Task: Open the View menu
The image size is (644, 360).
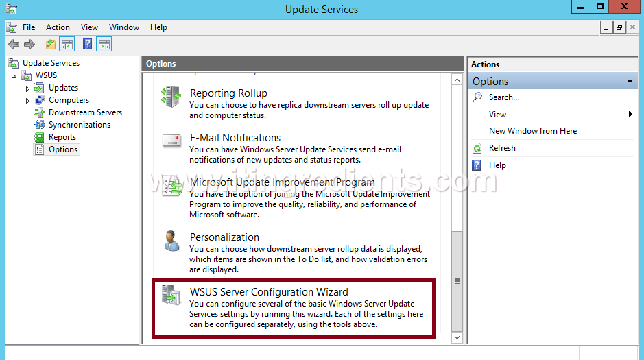Action: point(89,27)
